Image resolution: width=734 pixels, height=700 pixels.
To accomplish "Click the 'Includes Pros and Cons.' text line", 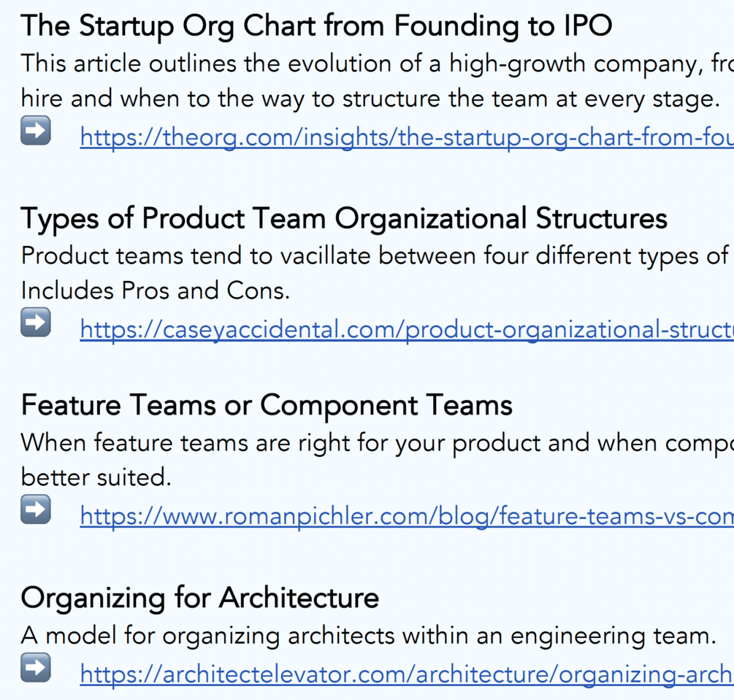I will coord(156,291).
